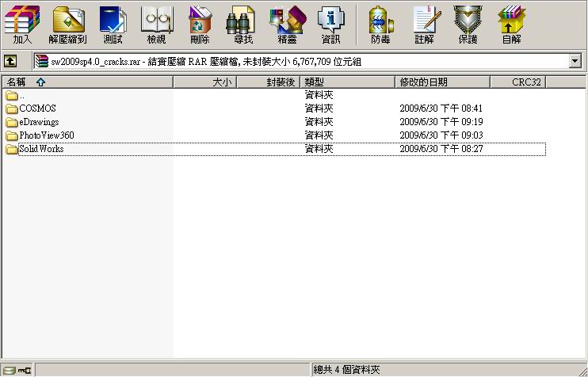The image size is (588, 377).
Task: Click the date 2009/6/30 下午 09:03
Action: (x=441, y=135)
